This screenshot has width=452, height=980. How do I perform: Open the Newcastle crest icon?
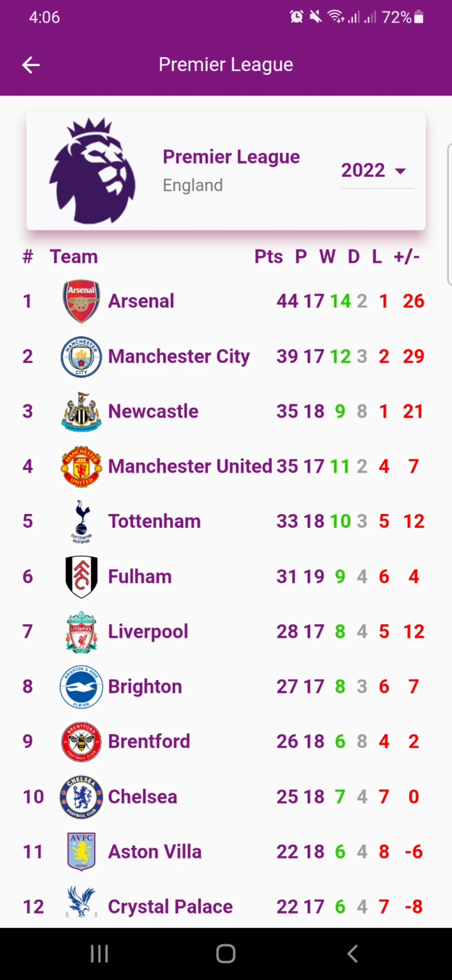[81, 411]
